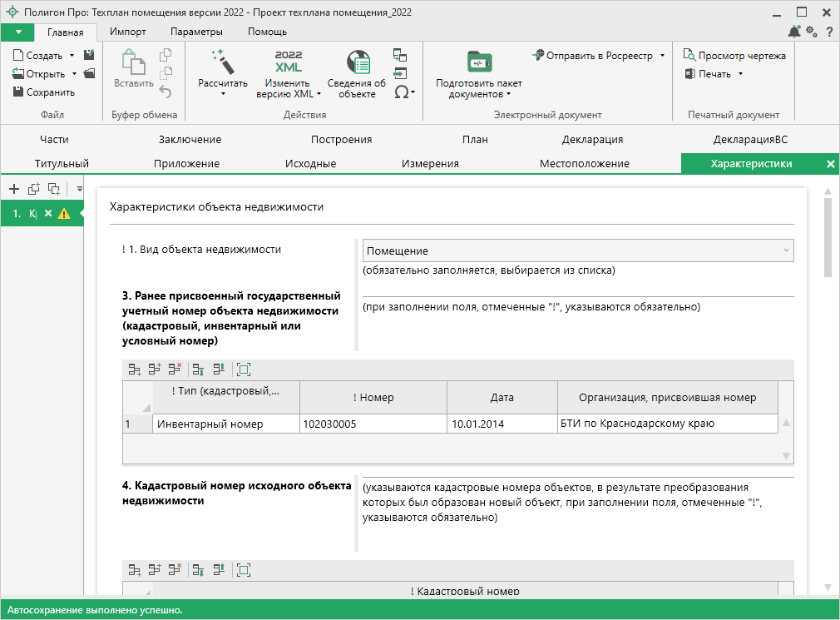Screen dimensions: 840x620
Task: Switch to the Декларация section tab
Action: [x=592, y=140]
